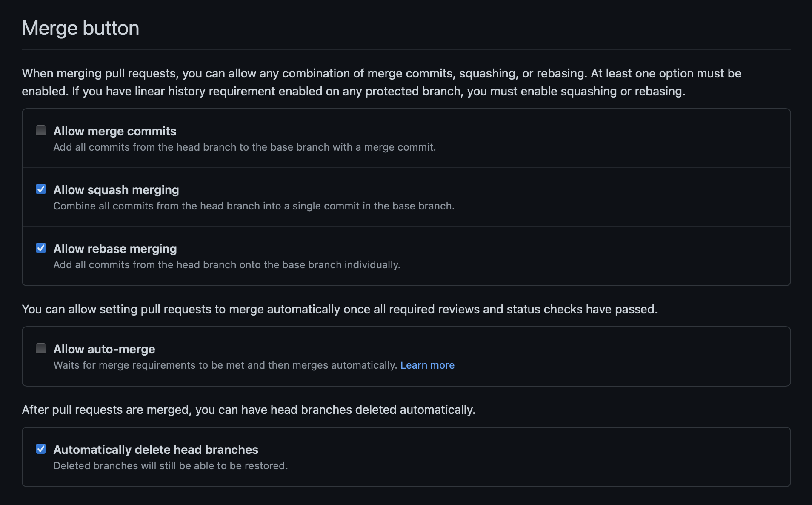Enable the Allow merge commits checkbox
This screenshot has height=505, width=812.
point(41,130)
